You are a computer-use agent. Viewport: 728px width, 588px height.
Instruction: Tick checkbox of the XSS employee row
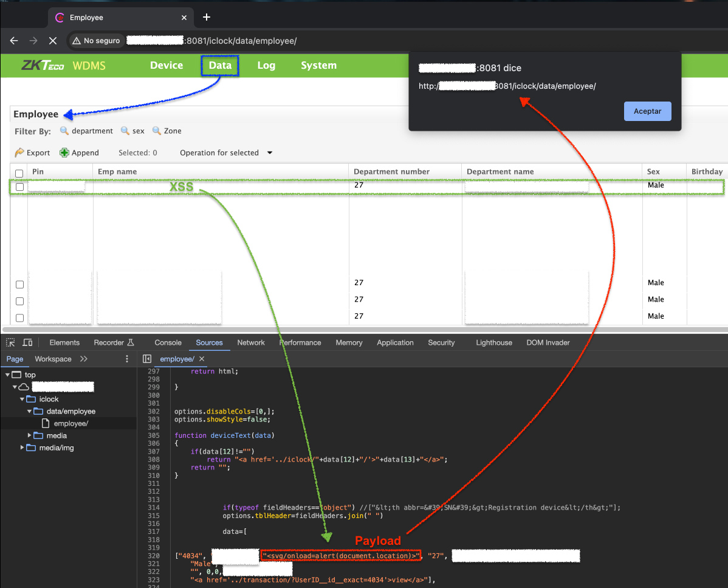19,187
